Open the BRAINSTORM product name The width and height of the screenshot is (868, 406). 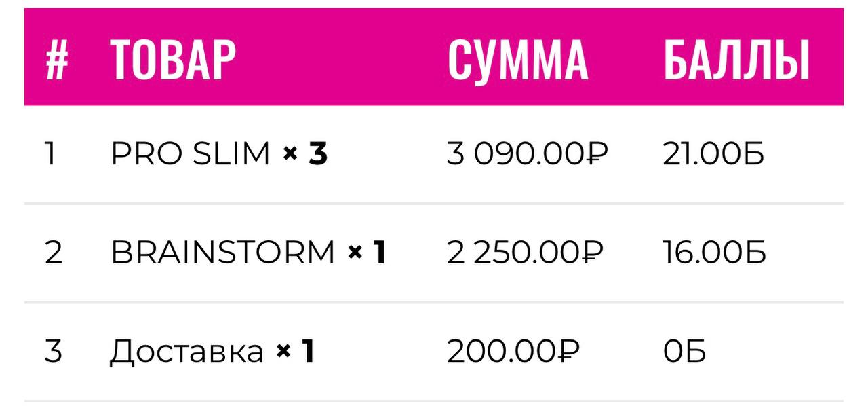[x=223, y=253]
